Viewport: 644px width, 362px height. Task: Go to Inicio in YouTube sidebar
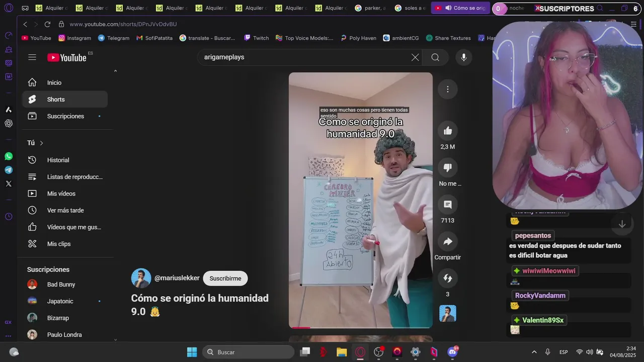point(64,82)
